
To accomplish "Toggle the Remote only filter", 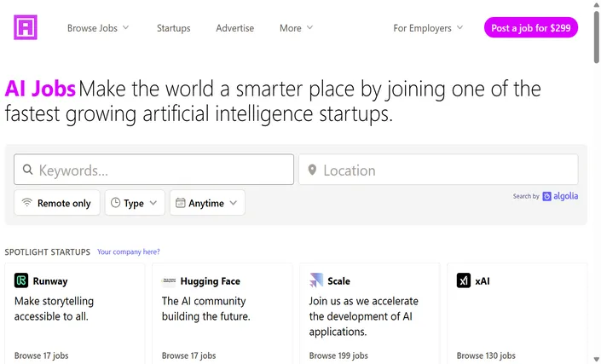I will tap(57, 203).
